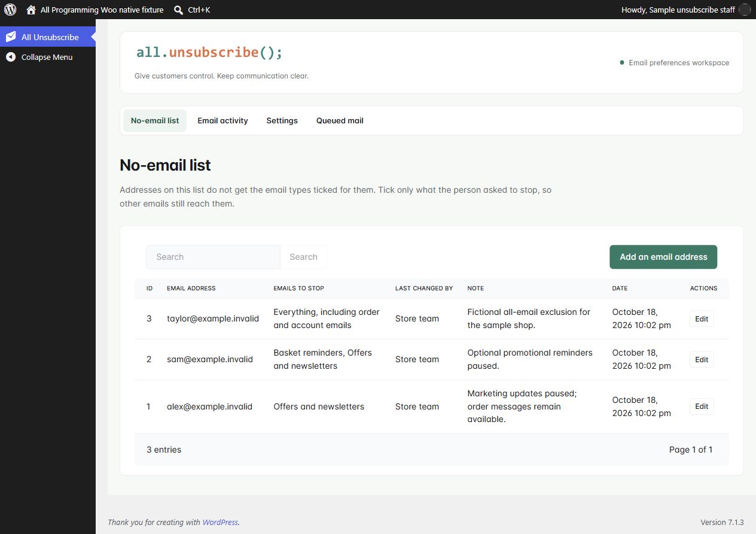This screenshot has width=756, height=534.
Task: Click the '3 entries' count
Action: [x=164, y=450]
